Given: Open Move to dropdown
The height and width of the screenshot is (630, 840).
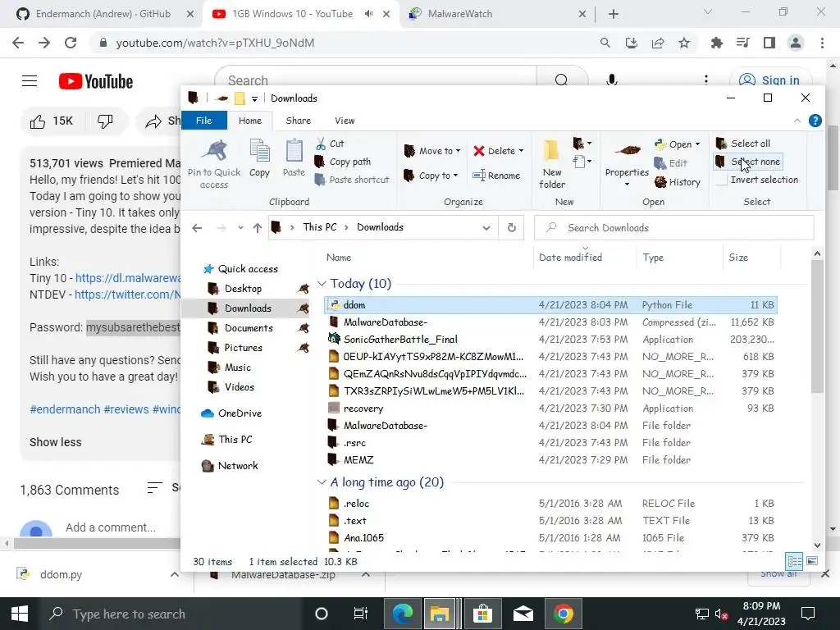Looking at the screenshot, I should coord(432,151).
